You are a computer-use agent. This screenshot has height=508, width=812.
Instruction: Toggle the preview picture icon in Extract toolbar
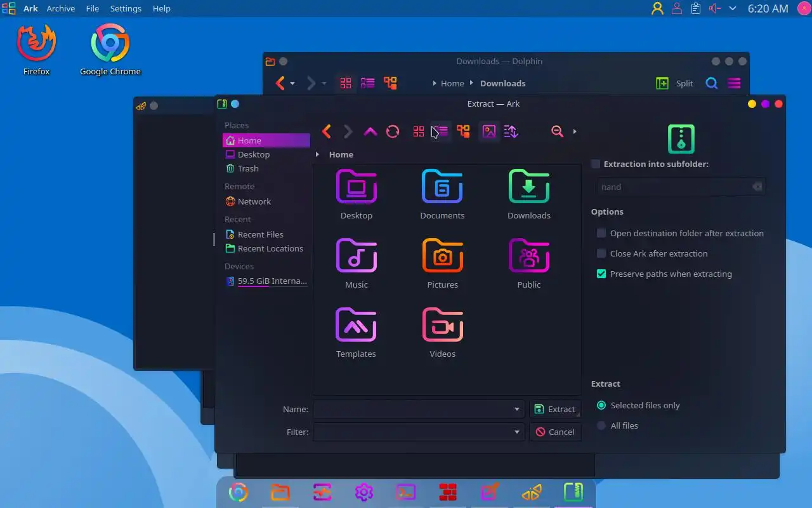pos(489,131)
